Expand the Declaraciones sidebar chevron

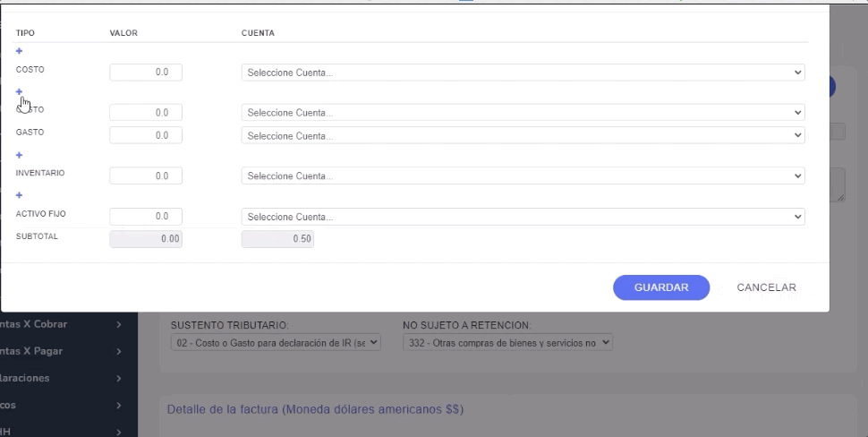[118, 378]
